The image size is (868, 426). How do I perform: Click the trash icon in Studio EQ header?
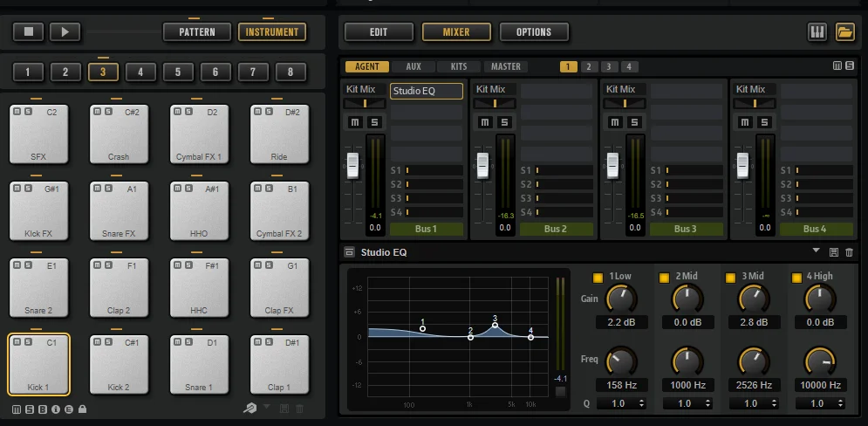849,252
